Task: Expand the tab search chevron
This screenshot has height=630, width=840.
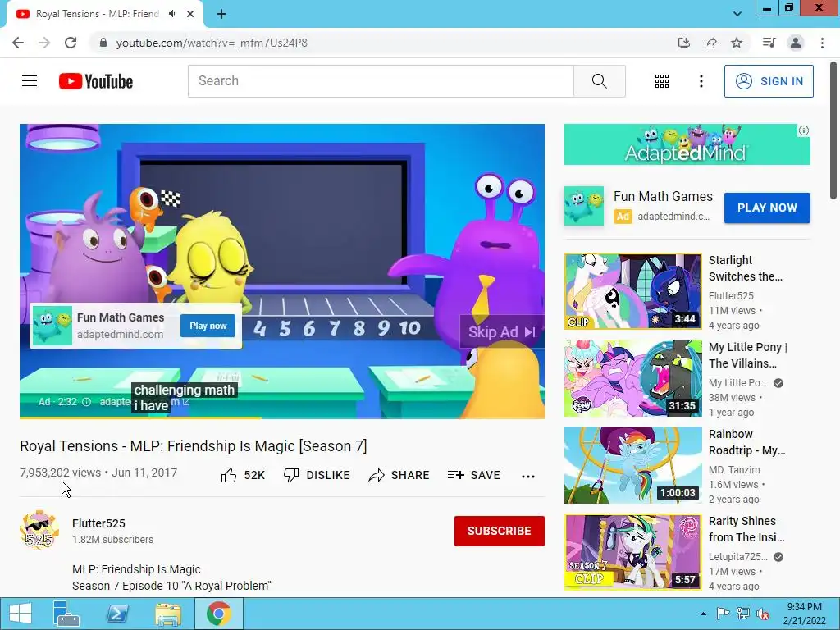Action: pos(737,14)
